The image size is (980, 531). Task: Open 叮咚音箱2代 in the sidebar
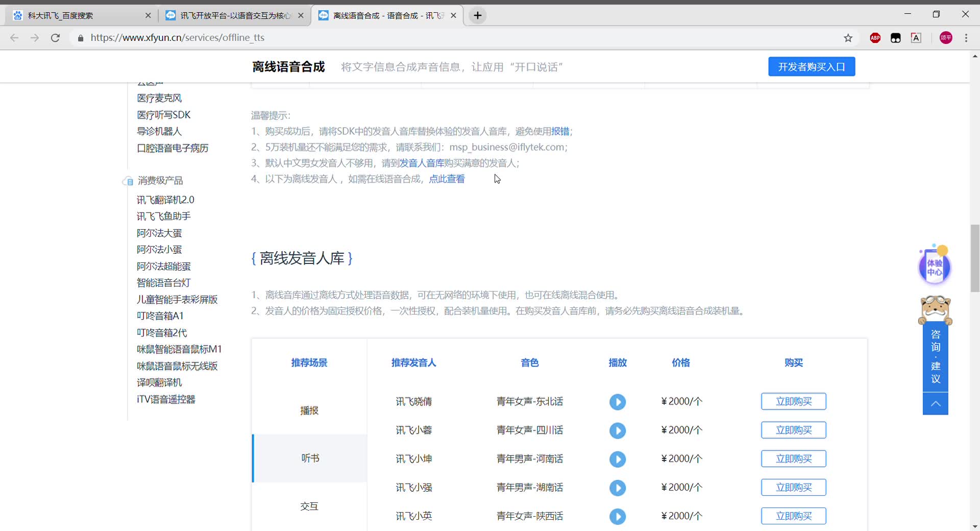162,332
